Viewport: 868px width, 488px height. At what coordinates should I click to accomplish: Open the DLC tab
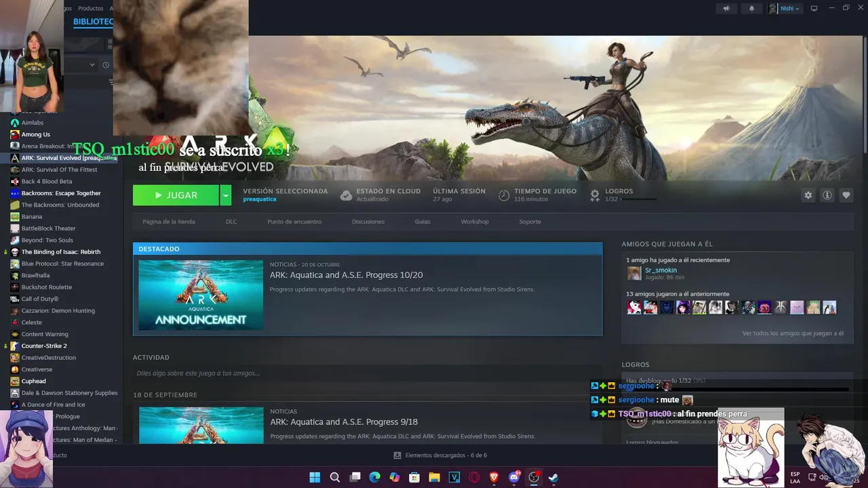click(231, 222)
